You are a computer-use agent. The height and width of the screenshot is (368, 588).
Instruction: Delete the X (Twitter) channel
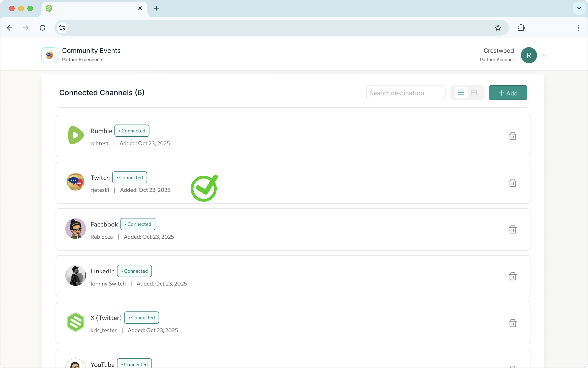[x=512, y=323]
